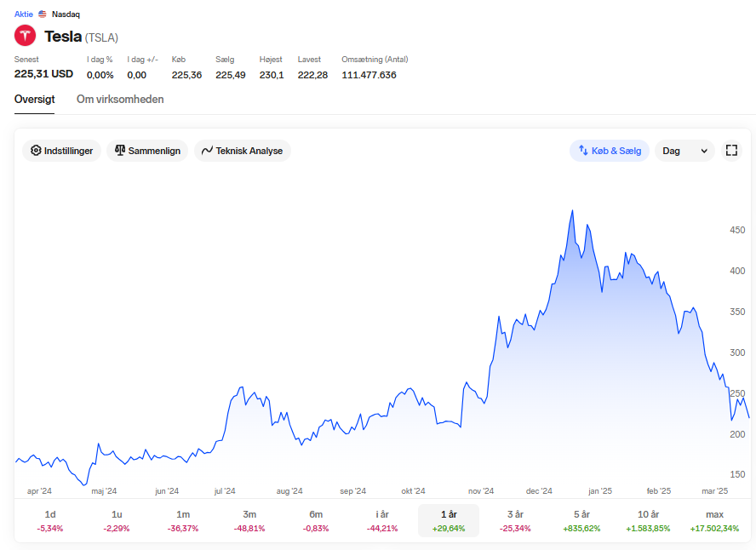The image size is (756, 550).
Task: Click the 150 y-axis label
Action: (x=737, y=474)
